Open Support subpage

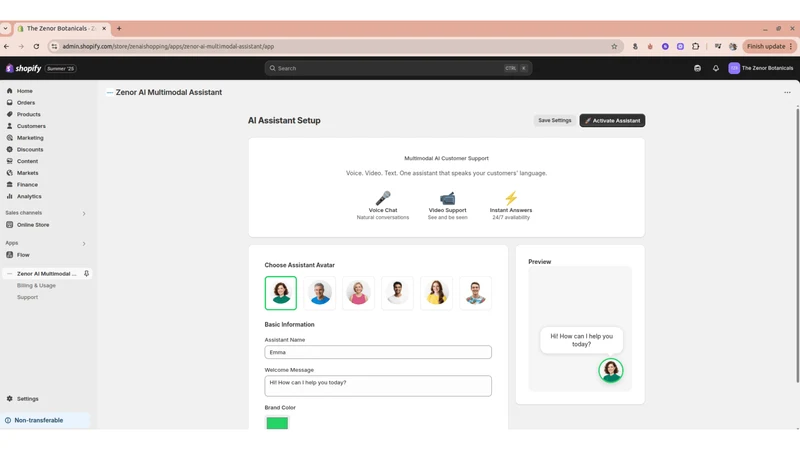click(x=27, y=297)
